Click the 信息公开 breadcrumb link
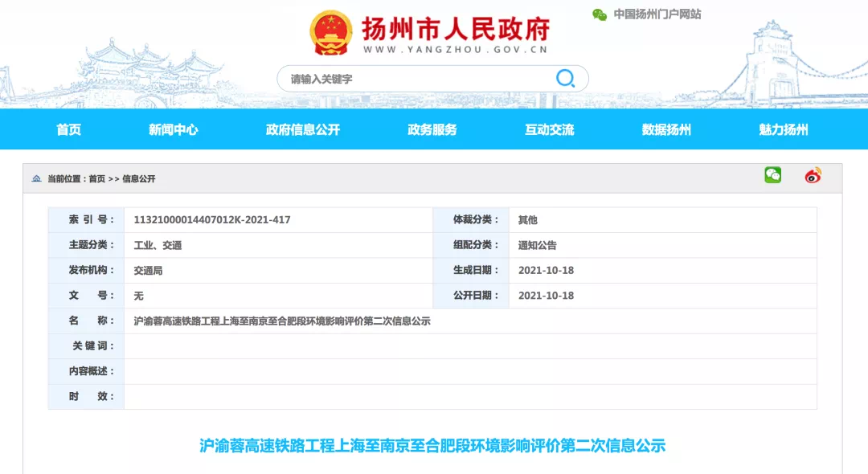Viewport: 868px width, 474px height. pyautogui.click(x=139, y=178)
